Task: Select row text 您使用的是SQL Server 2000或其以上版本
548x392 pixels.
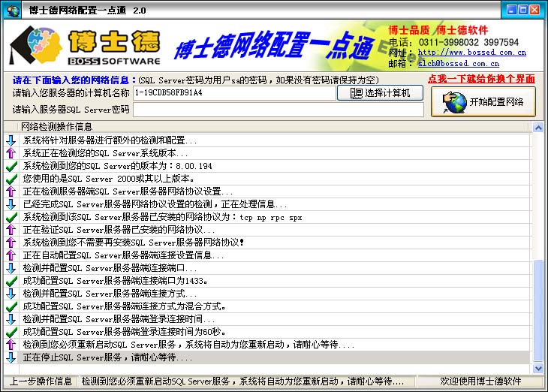Action: (108, 179)
